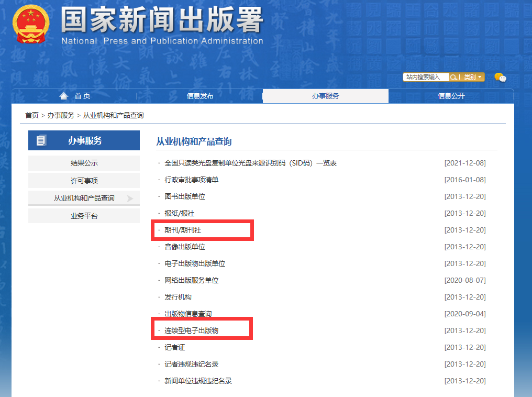This screenshot has width=532, height=397.
Task: Open 网络出版服务单位 link
Action: [191, 280]
